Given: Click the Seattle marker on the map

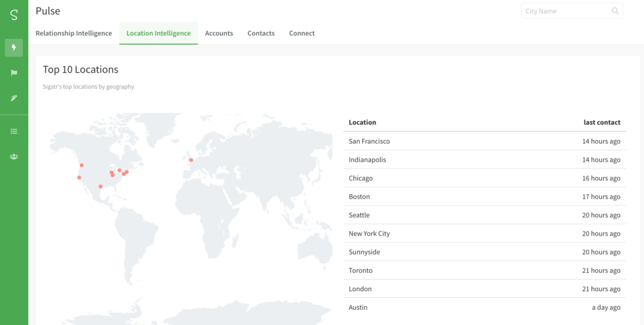Looking at the screenshot, I should (x=82, y=165).
